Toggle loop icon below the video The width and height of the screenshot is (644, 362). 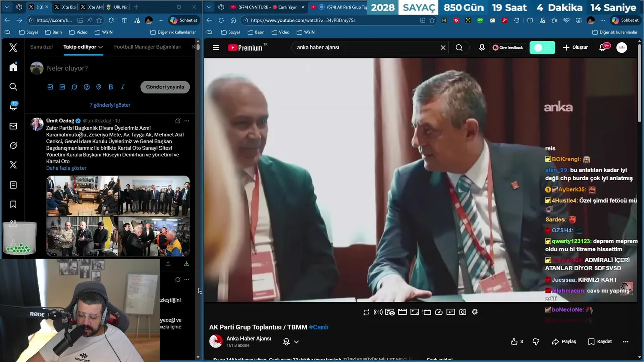(x=366, y=312)
